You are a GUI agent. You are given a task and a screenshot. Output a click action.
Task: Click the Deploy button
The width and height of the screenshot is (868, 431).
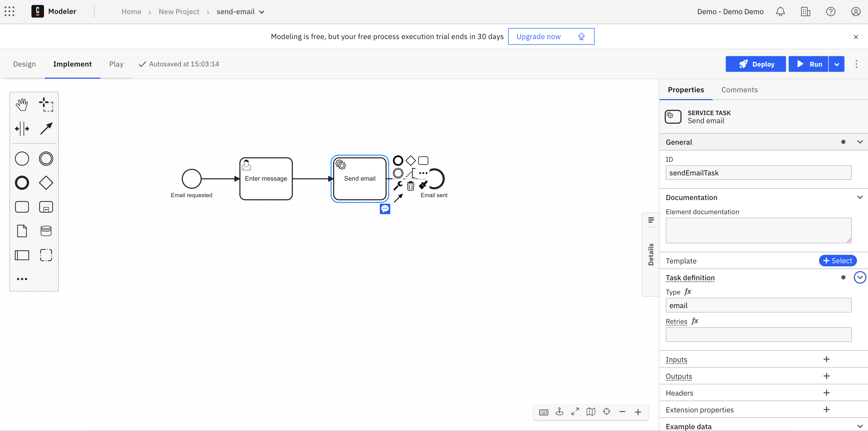tap(756, 64)
